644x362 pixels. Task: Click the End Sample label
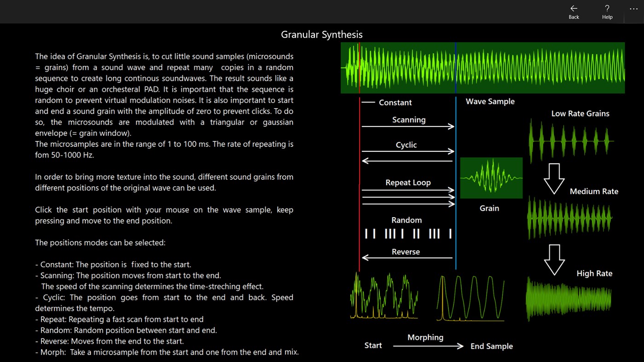tap(491, 346)
